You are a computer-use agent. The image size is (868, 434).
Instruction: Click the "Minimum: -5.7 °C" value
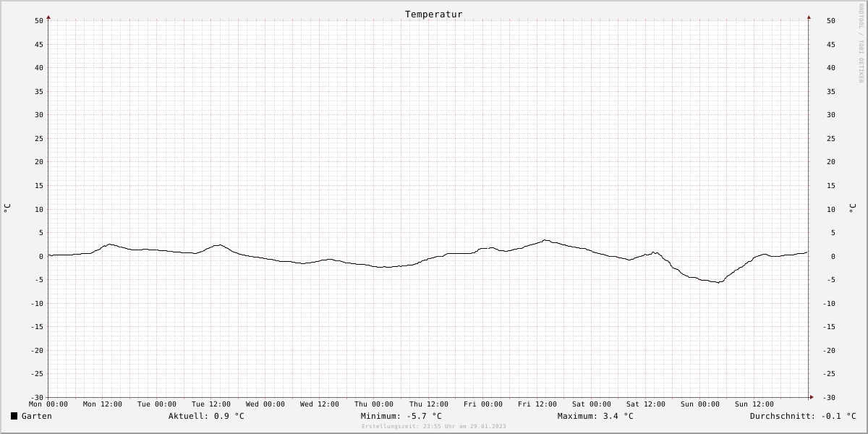[401, 416]
